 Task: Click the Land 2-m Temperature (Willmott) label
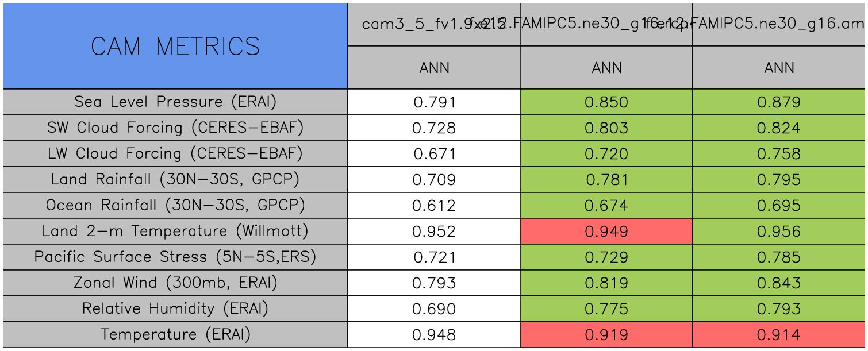click(175, 232)
